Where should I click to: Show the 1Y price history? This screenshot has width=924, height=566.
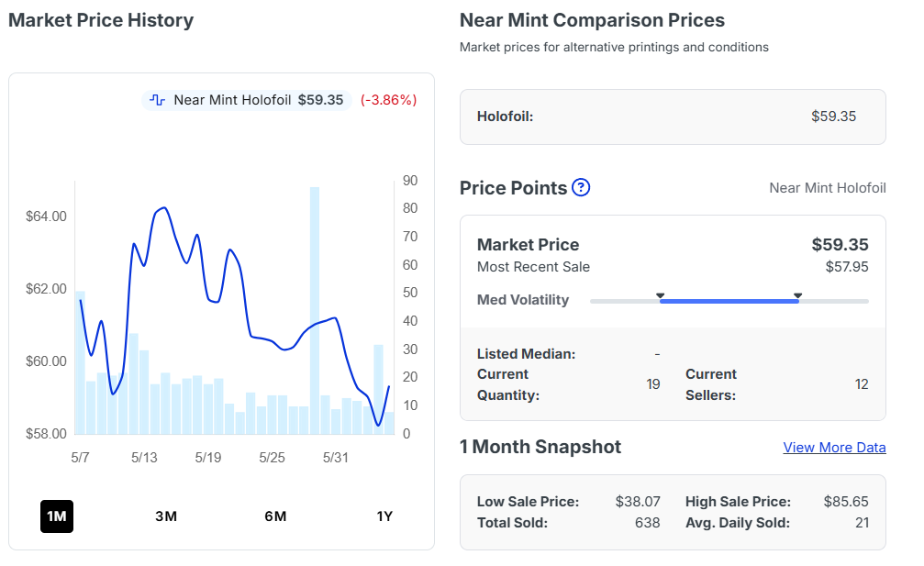click(x=384, y=516)
